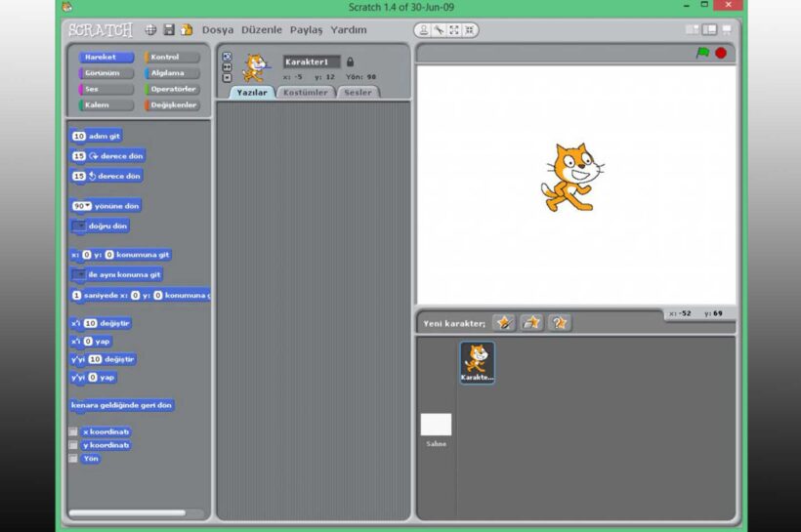Click the cat sprite on stage
The height and width of the screenshot is (532, 801).
572,177
